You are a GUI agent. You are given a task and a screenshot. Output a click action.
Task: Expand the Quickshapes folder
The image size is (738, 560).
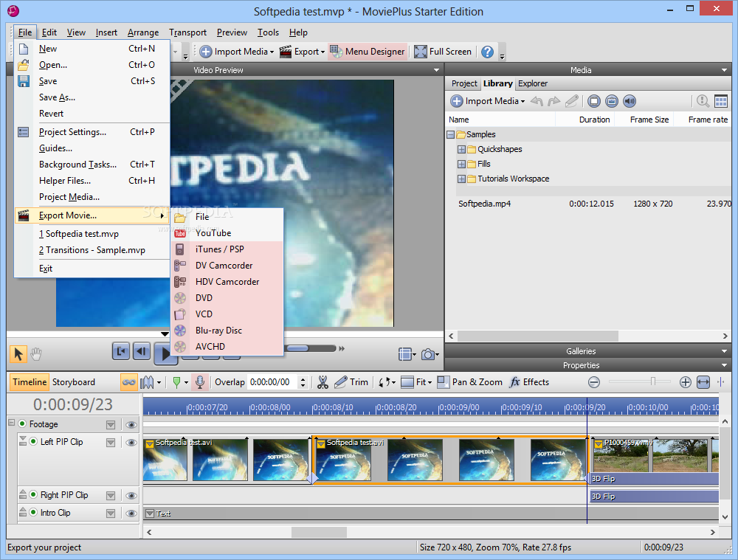point(461,149)
